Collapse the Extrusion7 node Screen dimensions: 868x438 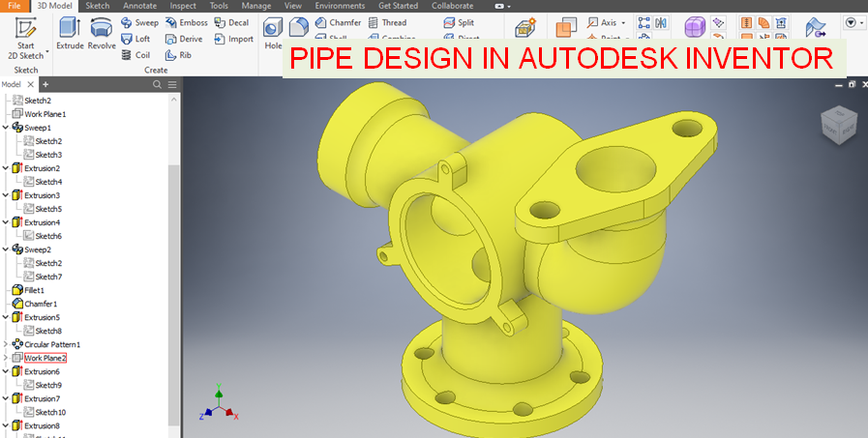click(6, 398)
